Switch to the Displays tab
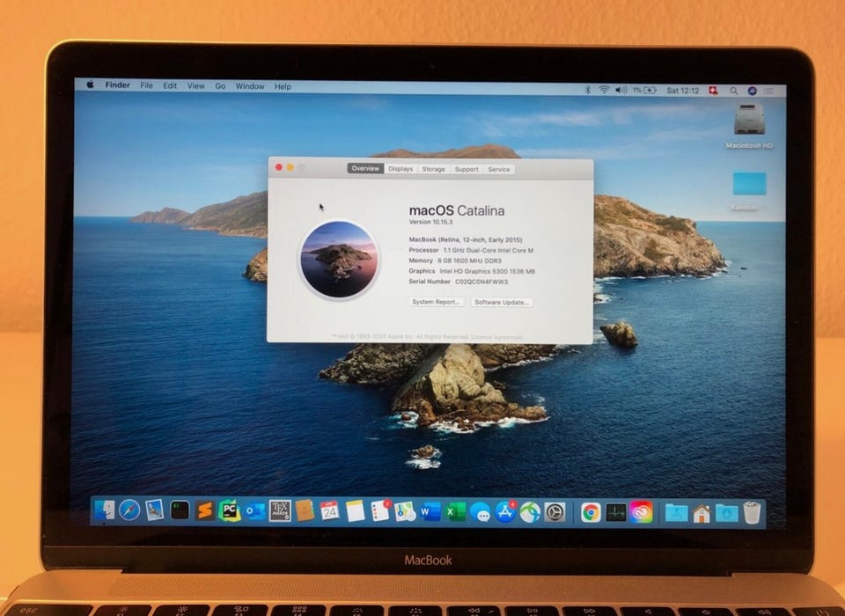The width and height of the screenshot is (845, 616). pos(400,169)
